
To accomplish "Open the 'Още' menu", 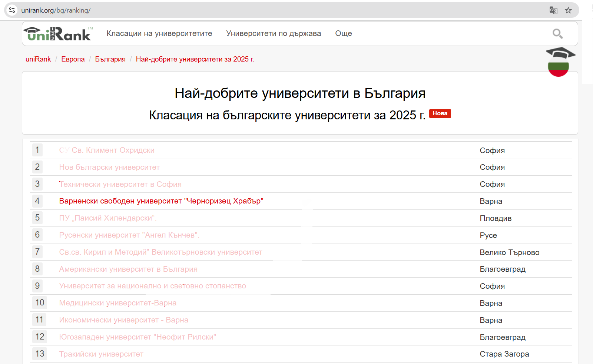I will 344,33.
